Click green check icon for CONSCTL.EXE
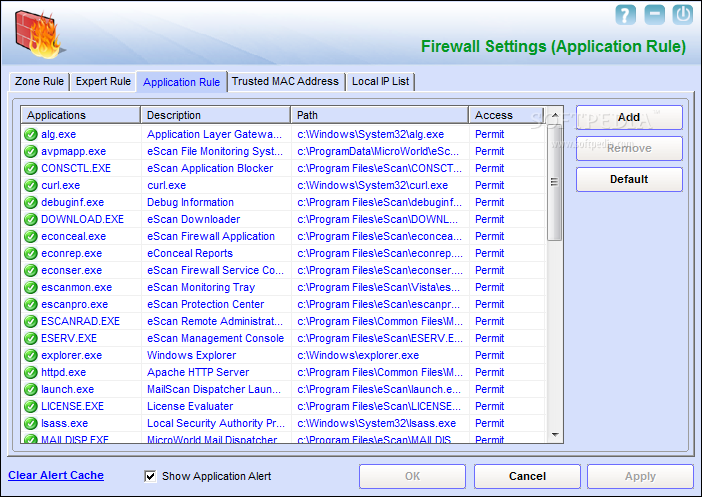This screenshot has width=702, height=497. [30, 168]
